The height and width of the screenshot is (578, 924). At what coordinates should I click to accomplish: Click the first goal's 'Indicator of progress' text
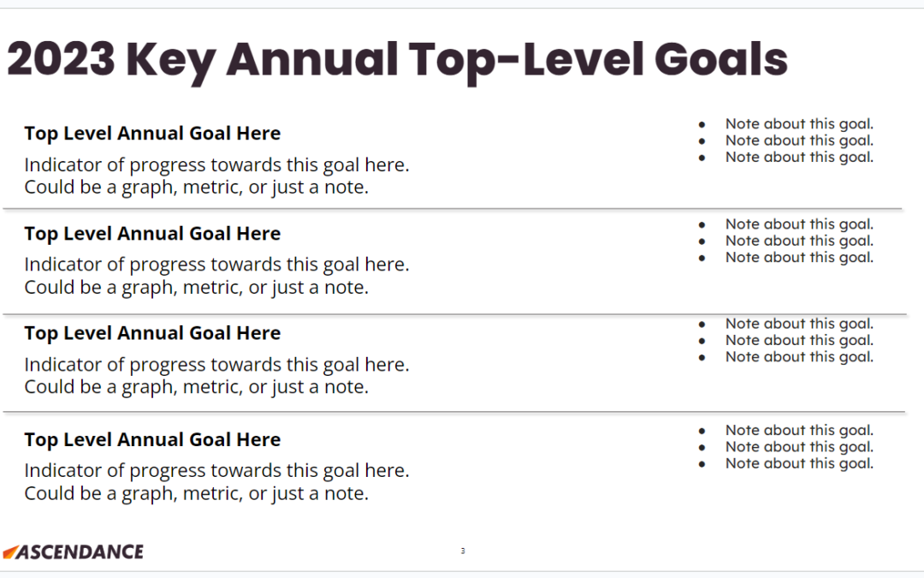point(216,164)
